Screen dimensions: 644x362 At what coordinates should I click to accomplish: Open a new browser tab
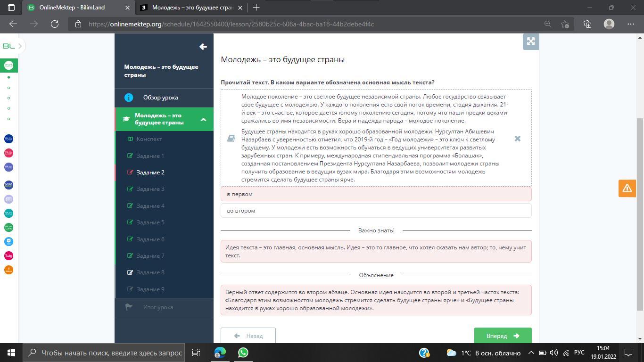tap(256, 8)
